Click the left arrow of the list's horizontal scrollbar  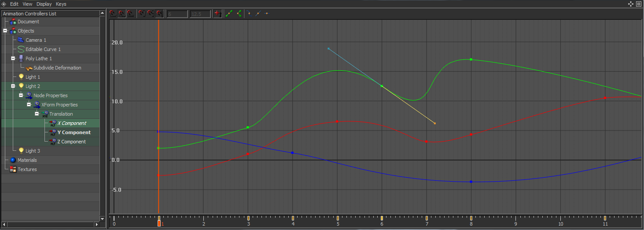tap(4, 224)
